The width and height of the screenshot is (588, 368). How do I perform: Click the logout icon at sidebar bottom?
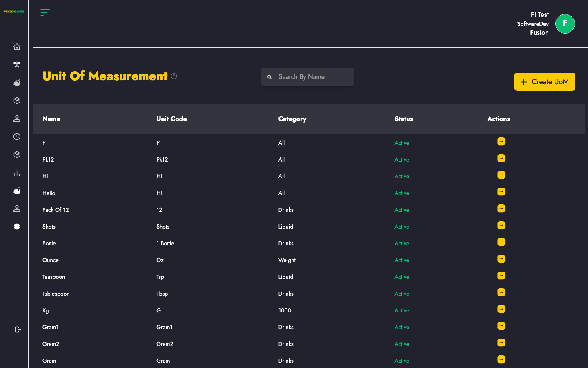pos(18,330)
